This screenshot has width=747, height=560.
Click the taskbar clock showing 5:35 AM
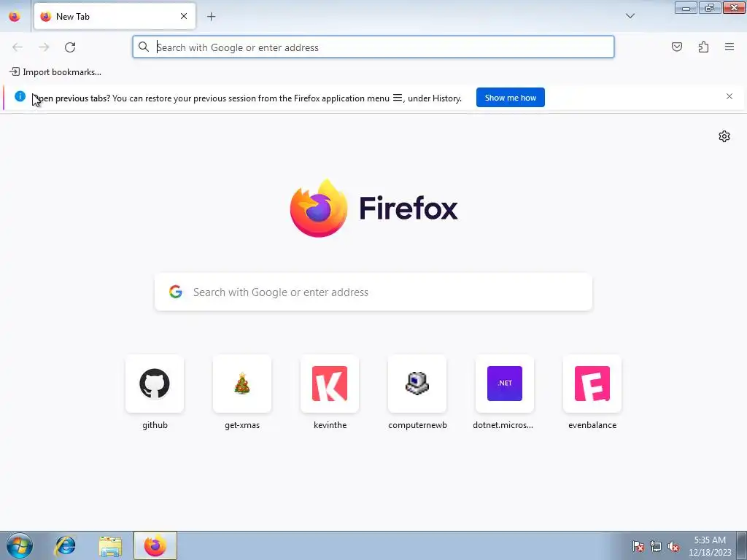click(710, 546)
